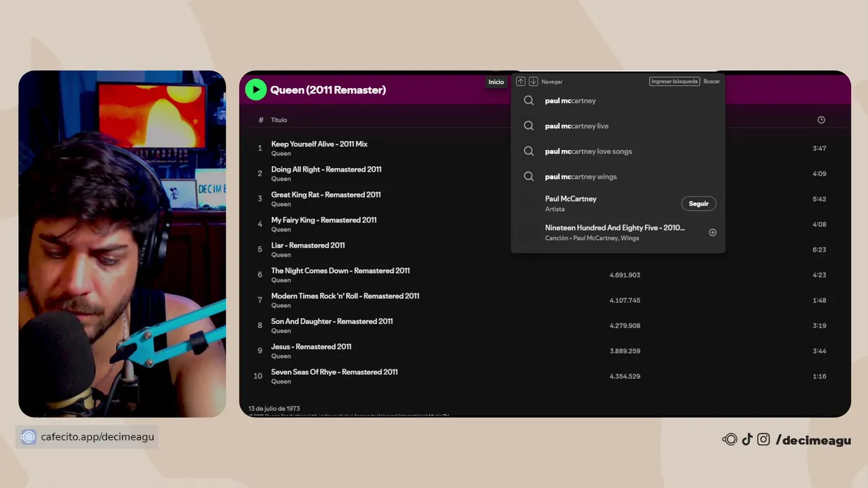Click the Buscar label in the search header
868x488 pixels.
coord(711,81)
